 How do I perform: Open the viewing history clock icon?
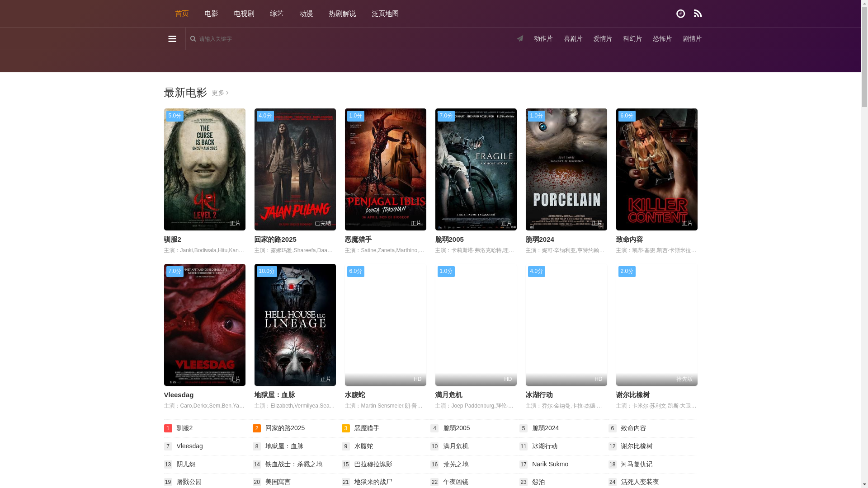click(x=680, y=14)
